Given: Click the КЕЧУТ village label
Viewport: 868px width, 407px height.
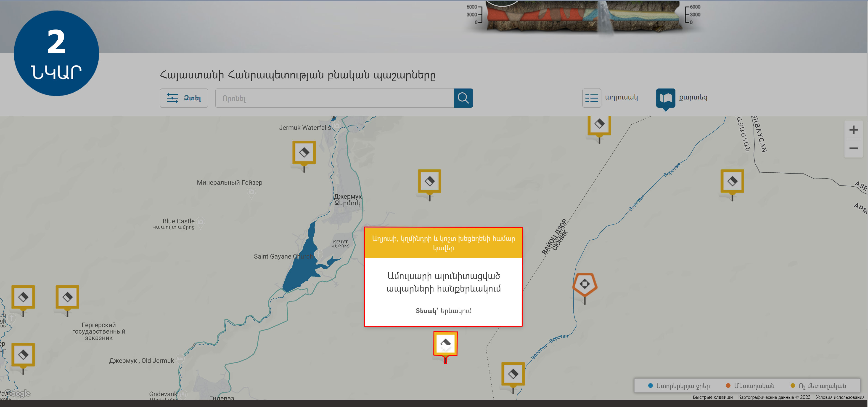Looking at the screenshot, I should coord(340,244).
